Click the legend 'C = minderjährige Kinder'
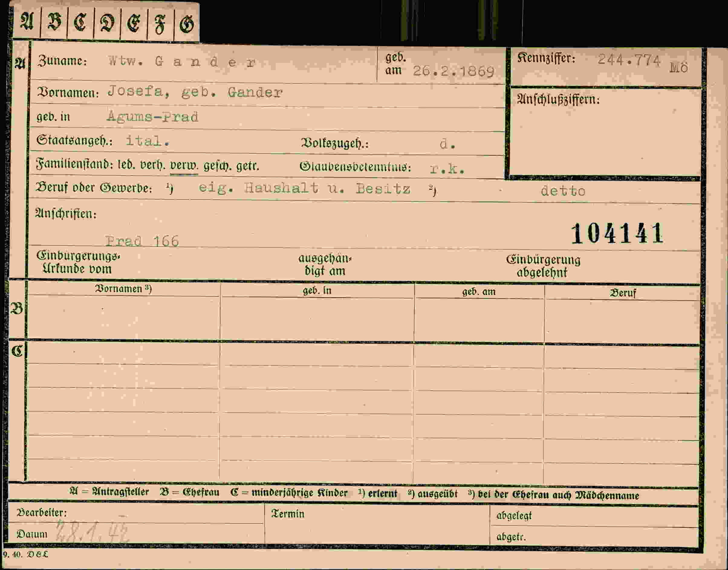The width and height of the screenshot is (728, 570). point(289,493)
